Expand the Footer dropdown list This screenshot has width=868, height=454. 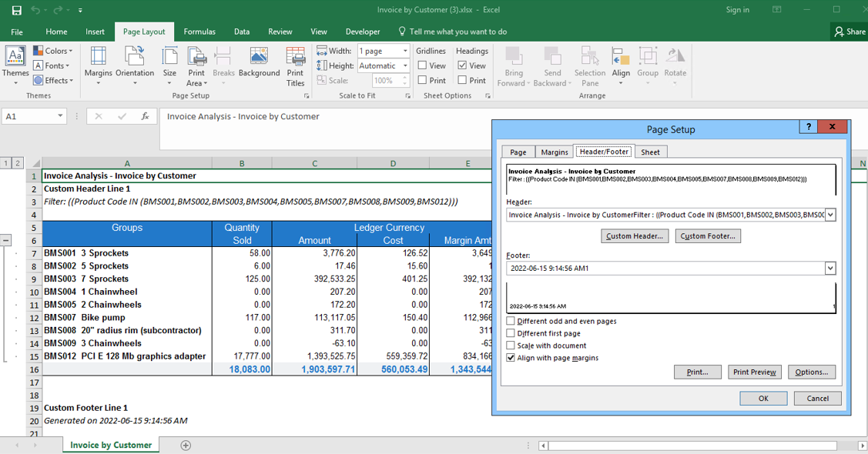tap(829, 269)
